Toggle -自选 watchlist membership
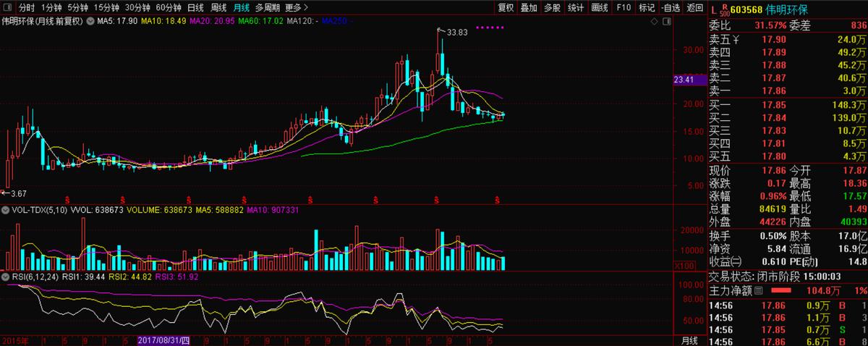The image size is (868, 346). (671, 8)
